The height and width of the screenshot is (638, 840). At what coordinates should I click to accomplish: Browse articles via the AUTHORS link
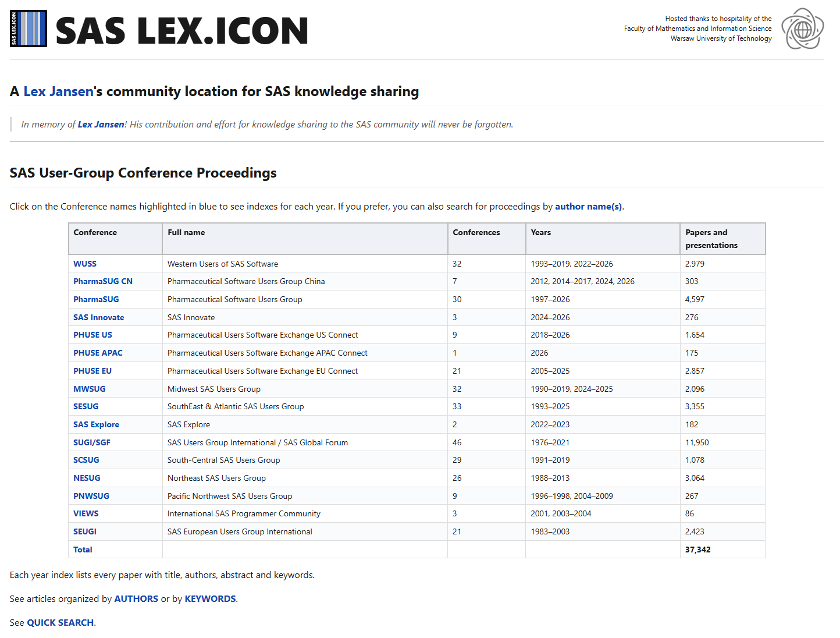tap(136, 599)
